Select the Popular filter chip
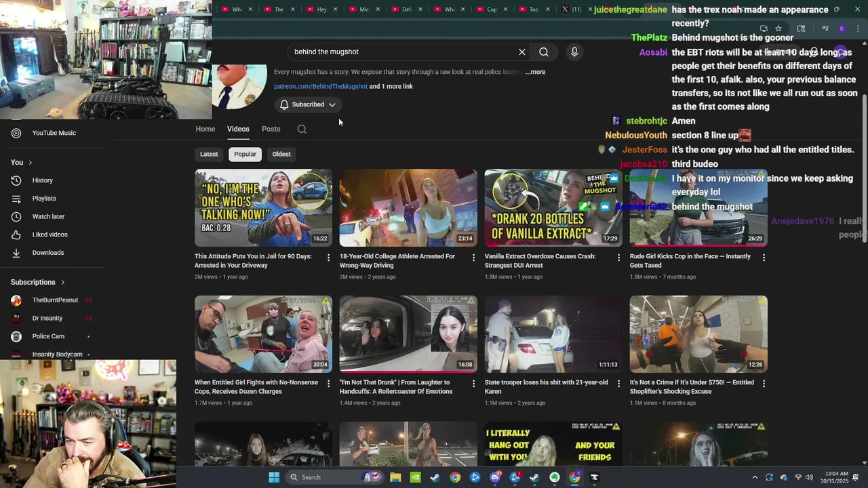The width and height of the screenshot is (868, 488). (x=245, y=154)
